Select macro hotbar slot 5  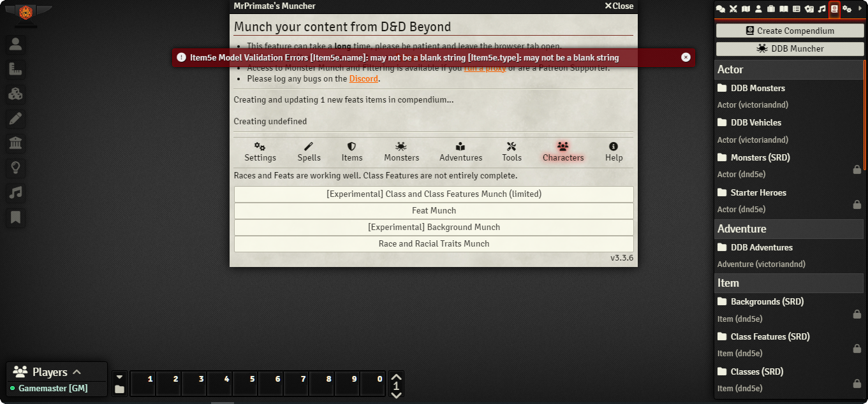tap(245, 384)
